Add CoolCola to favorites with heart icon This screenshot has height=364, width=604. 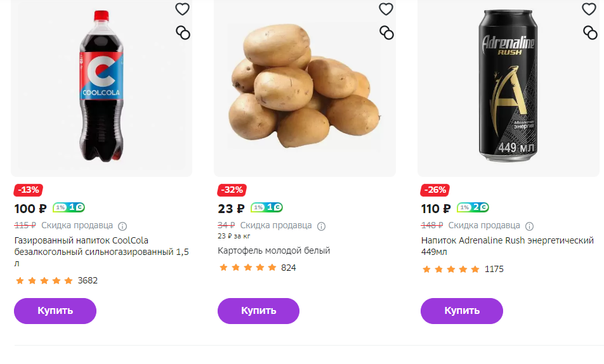(182, 10)
